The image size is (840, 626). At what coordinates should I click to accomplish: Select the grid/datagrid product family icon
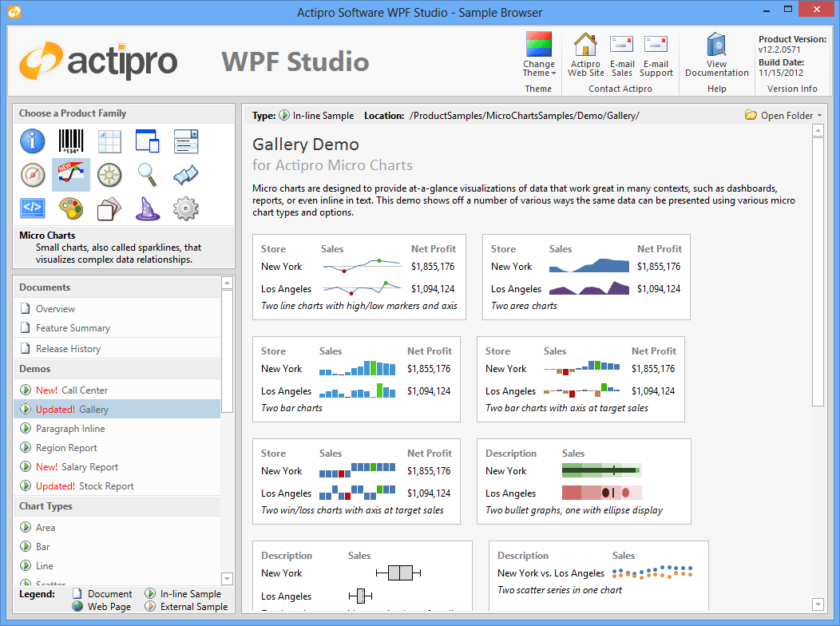(x=109, y=141)
